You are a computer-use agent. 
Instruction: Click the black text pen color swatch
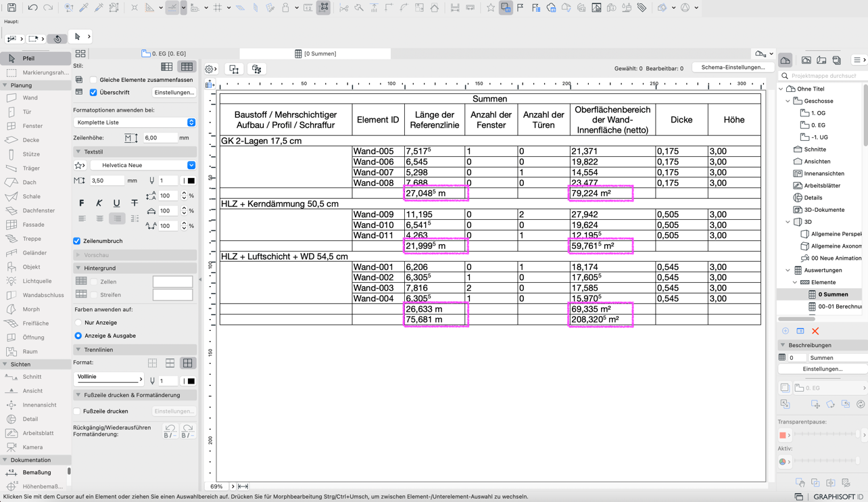point(191,181)
